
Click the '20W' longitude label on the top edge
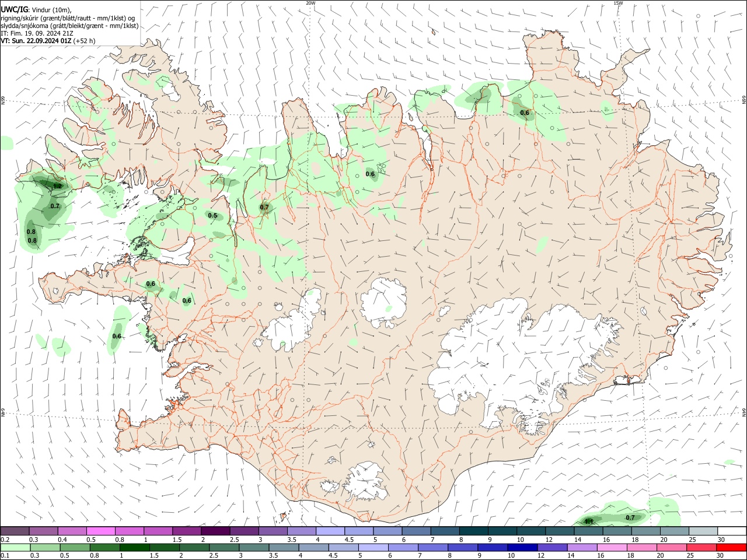tap(310, 3)
